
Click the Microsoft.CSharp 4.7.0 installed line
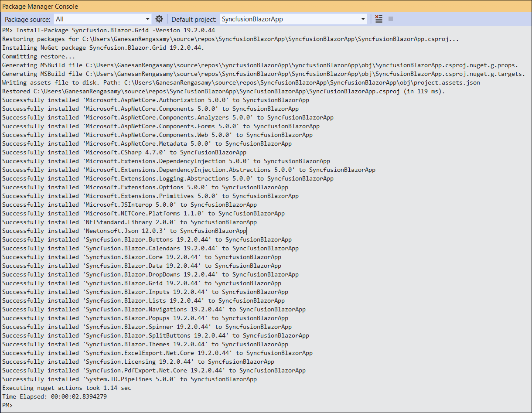124,152
